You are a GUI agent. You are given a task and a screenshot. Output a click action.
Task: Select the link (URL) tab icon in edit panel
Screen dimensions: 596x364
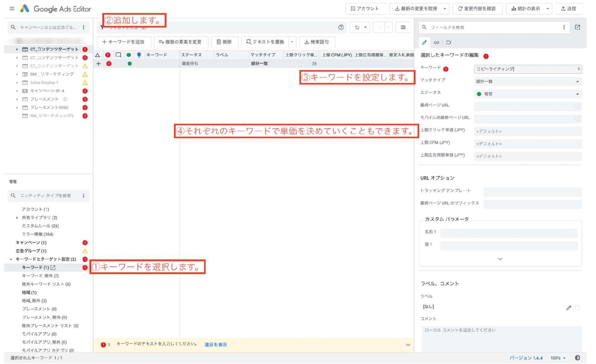pyautogui.click(x=436, y=42)
